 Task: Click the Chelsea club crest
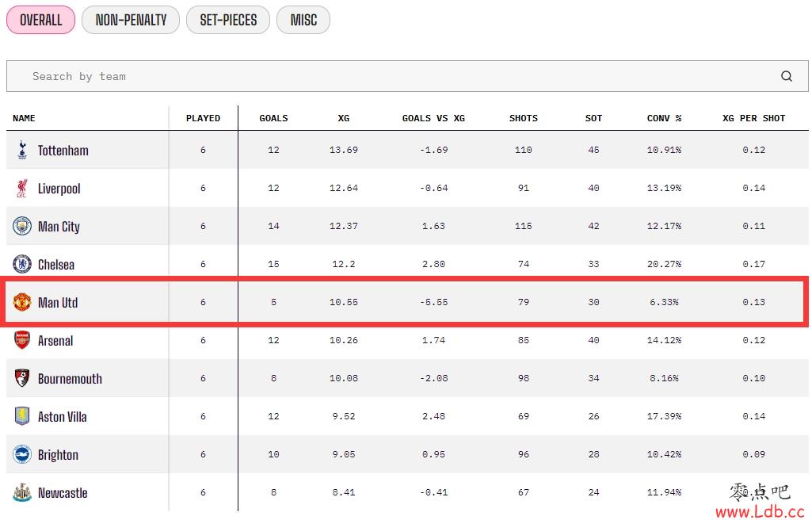click(x=21, y=264)
